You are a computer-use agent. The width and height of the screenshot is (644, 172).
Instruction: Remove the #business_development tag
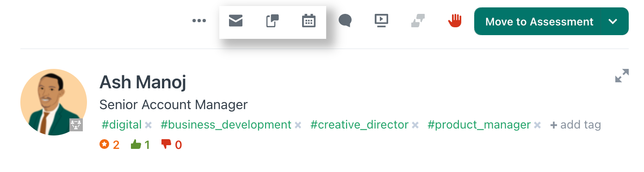(298, 125)
